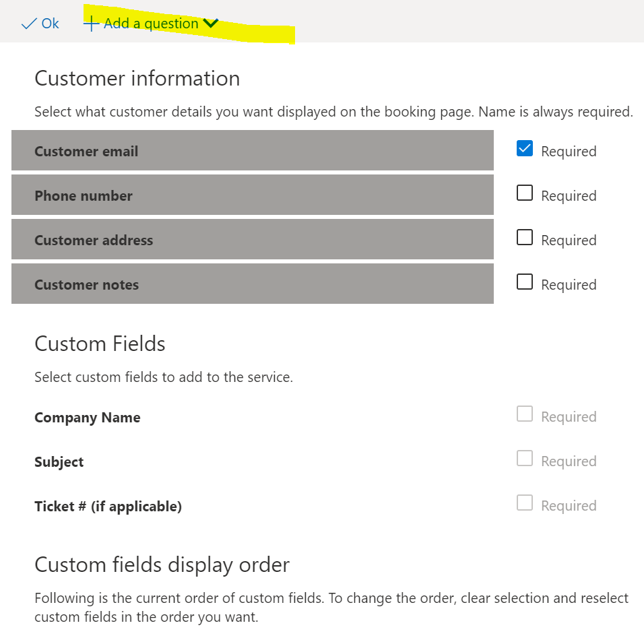Screen dimensions: 644x644
Task: Select the Phone number field row
Action: (253, 195)
